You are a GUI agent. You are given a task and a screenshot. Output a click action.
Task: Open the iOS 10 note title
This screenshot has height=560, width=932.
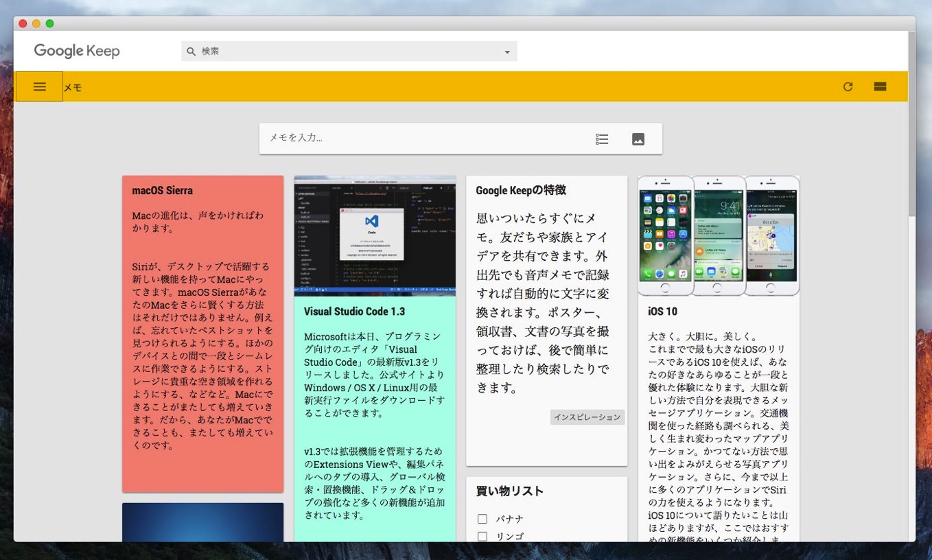coord(662,312)
